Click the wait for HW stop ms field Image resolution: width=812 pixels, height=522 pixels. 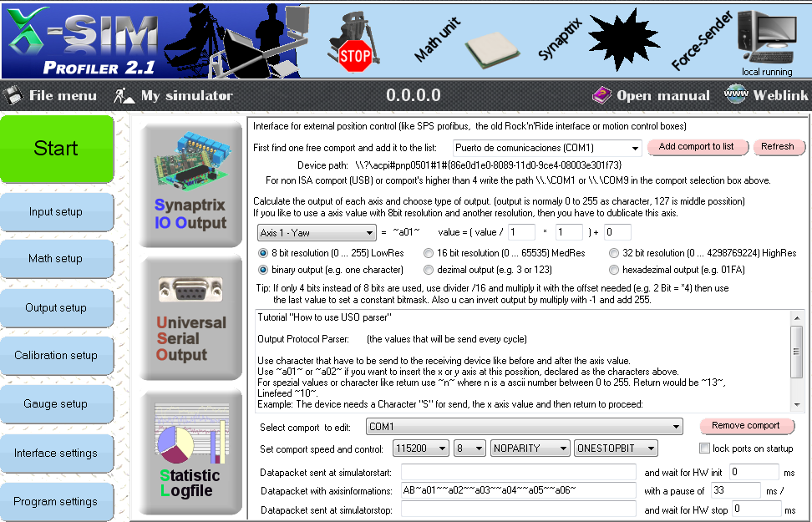[x=756, y=509]
